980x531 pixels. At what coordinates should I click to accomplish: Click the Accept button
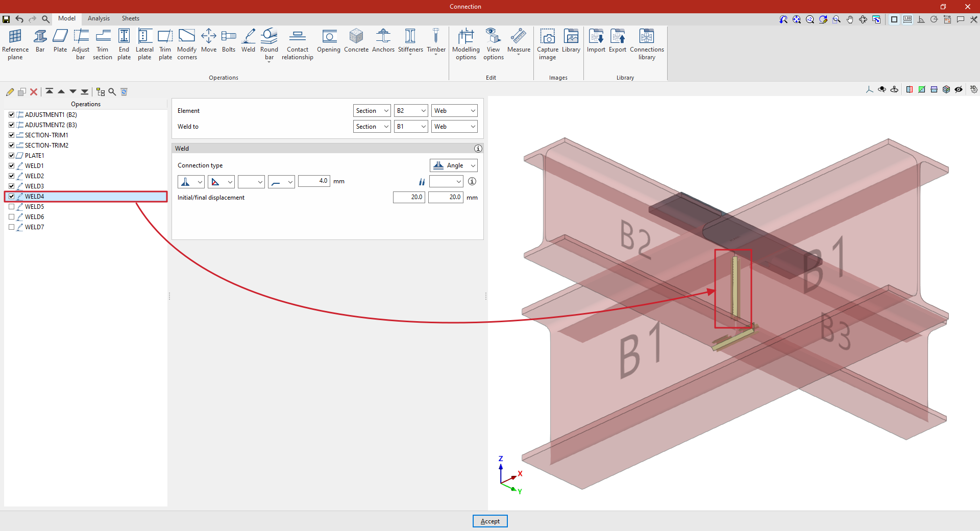pyautogui.click(x=490, y=521)
